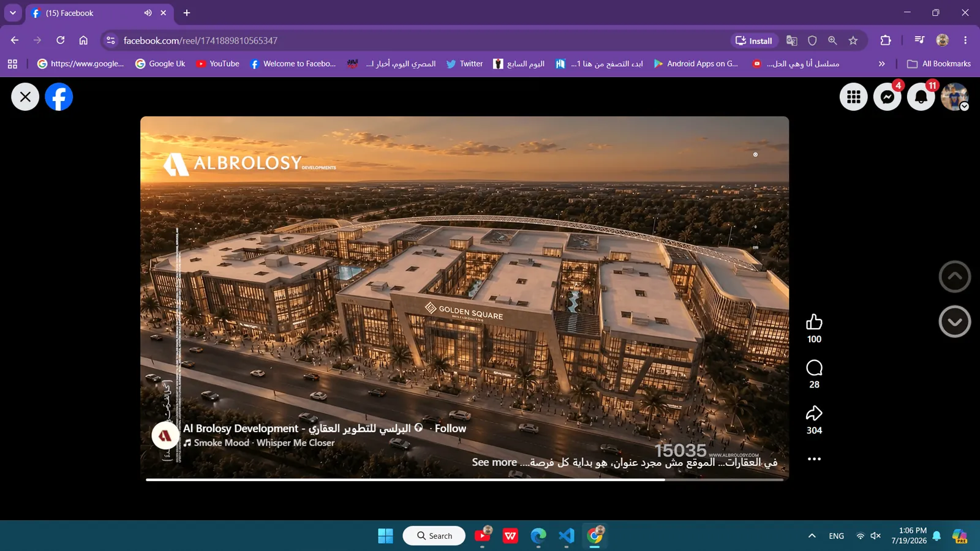Go back in browser history
980x551 pixels.
tap(15, 40)
